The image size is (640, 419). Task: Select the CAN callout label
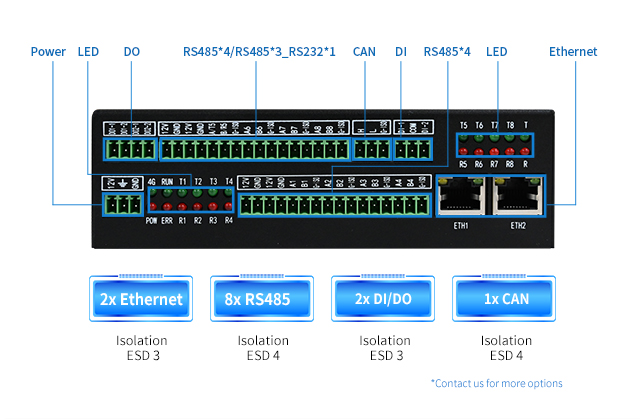tap(364, 52)
